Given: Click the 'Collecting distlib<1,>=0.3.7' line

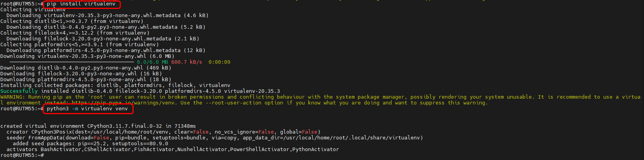Looking at the screenshot, I should click(x=72, y=21).
